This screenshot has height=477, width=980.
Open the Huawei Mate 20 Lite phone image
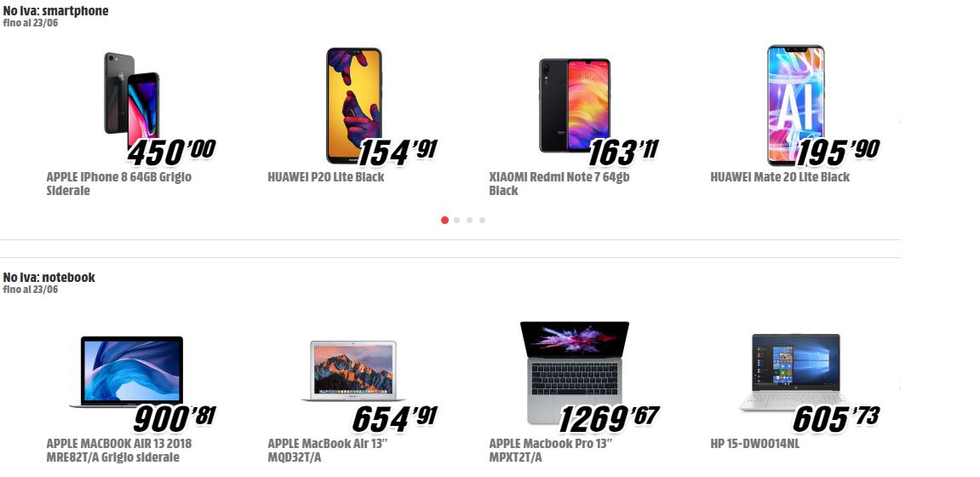pos(795,105)
